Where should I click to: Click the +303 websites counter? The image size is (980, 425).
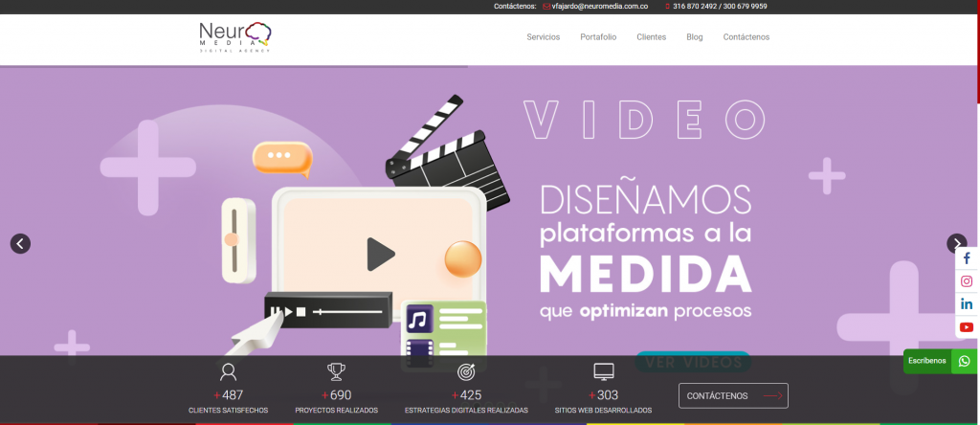point(603,395)
